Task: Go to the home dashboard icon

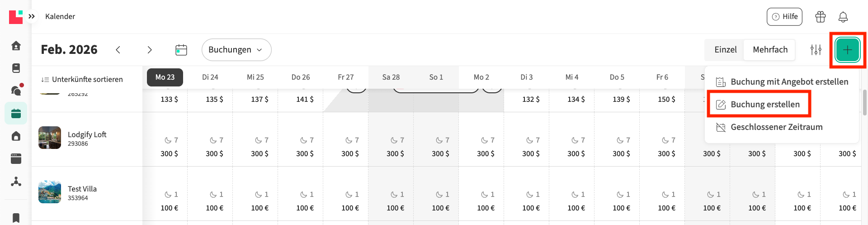Action: click(x=16, y=46)
